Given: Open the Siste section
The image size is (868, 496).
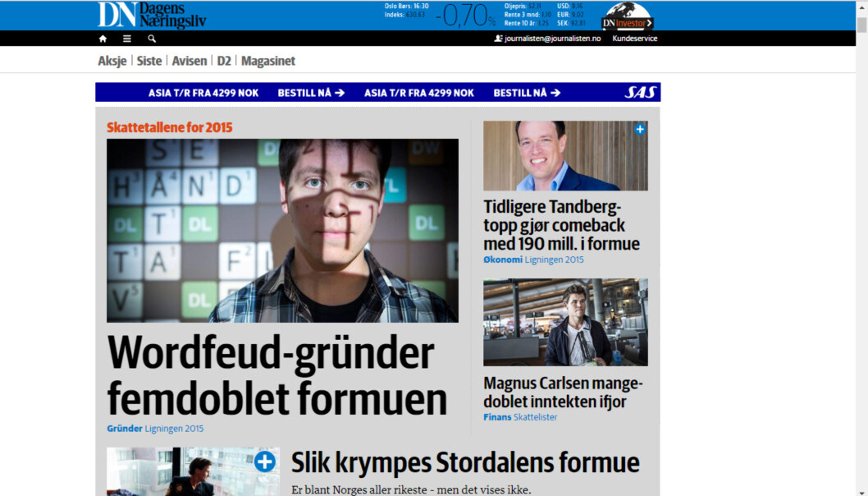Looking at the screenshot, I should [149, 61].
